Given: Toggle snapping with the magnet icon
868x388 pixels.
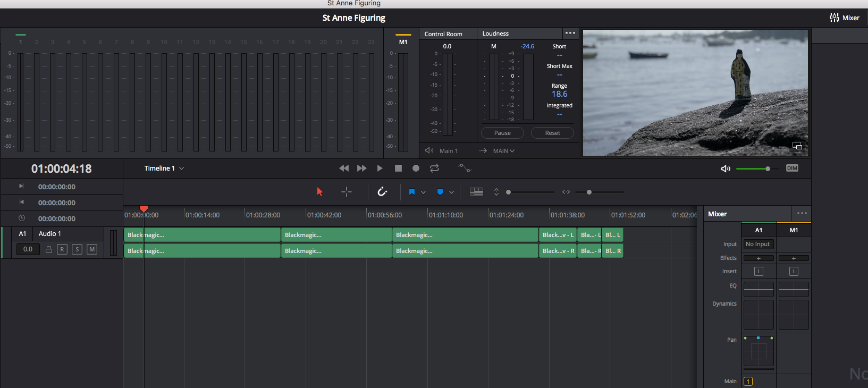Looking at the screenshot, I should (382, 192).
